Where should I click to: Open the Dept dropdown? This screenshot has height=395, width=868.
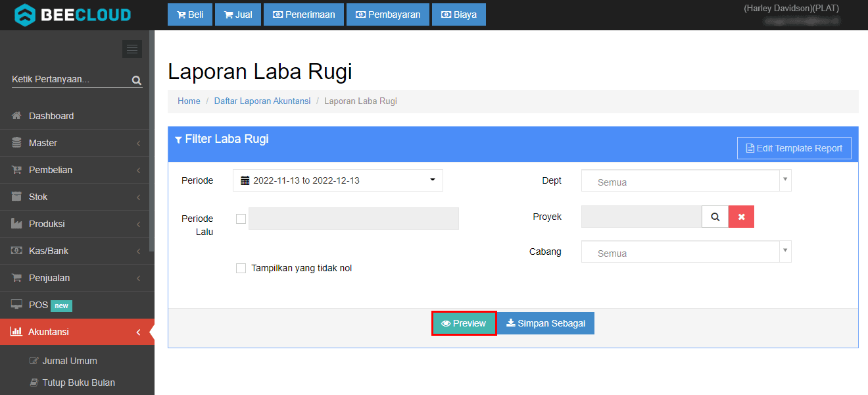687,180
